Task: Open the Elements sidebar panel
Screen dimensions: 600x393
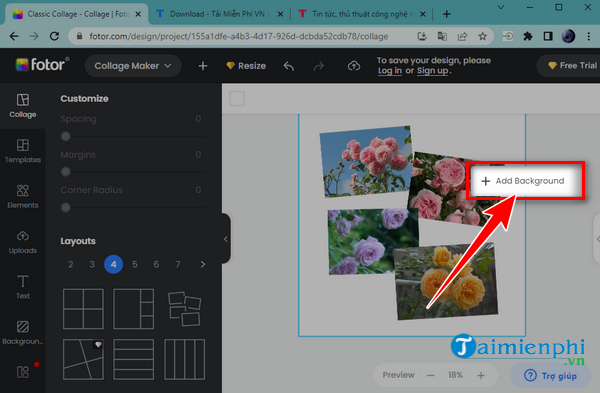Action: point(23,197)
